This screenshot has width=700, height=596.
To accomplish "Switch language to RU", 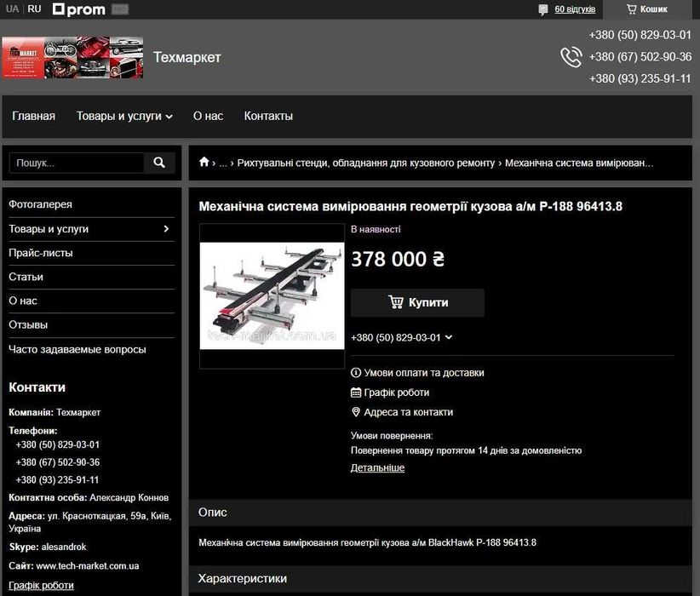I will pos(34,9).
